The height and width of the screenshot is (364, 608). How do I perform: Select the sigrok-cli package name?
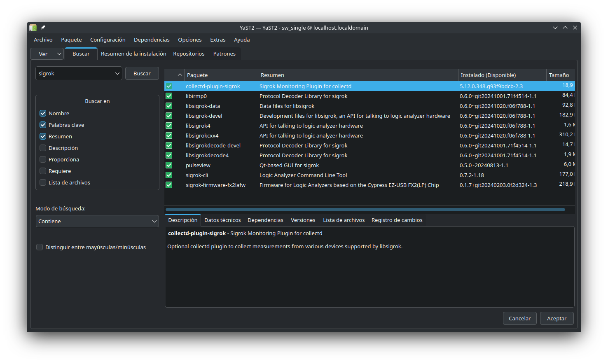point(197,175)
